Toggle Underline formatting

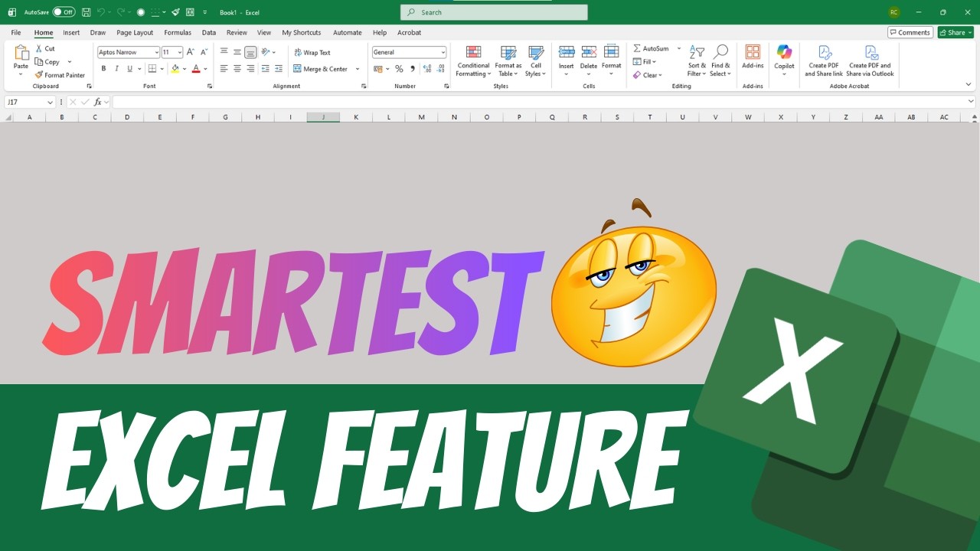pos(129,69)
